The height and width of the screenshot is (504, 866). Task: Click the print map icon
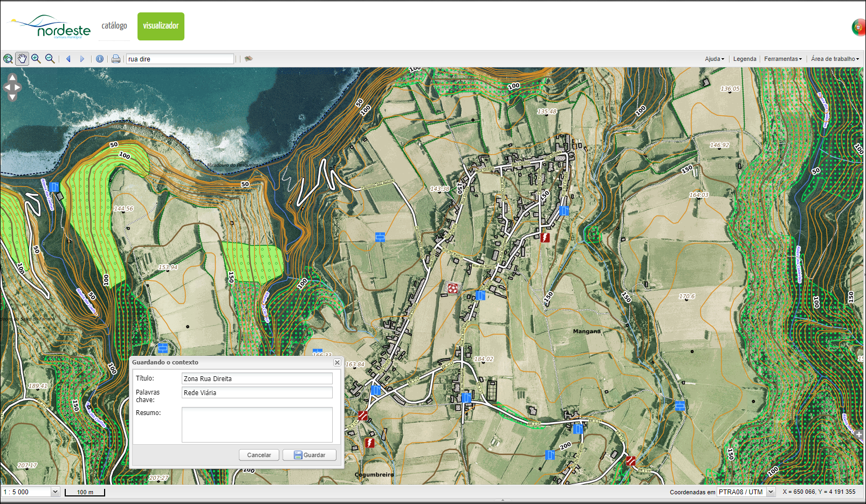pos(115,59)
